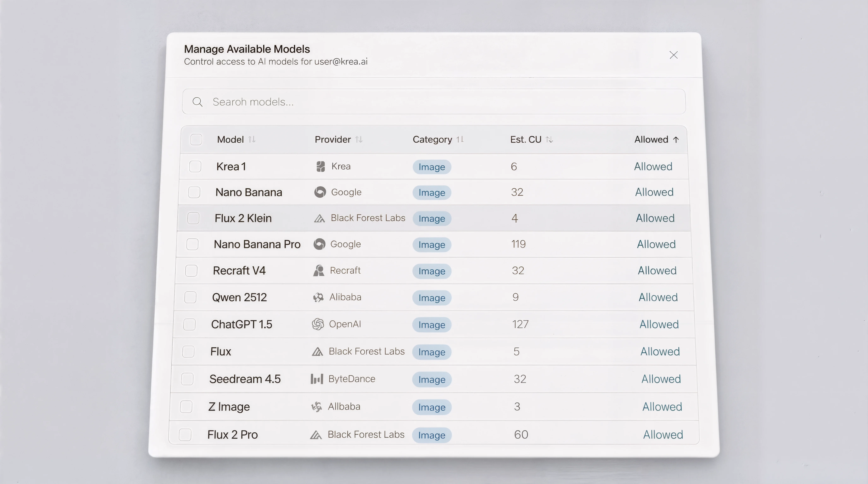Screen dimensions: 868x484
Task: Check the Flux row checkbox
Action: pos(188,352)
